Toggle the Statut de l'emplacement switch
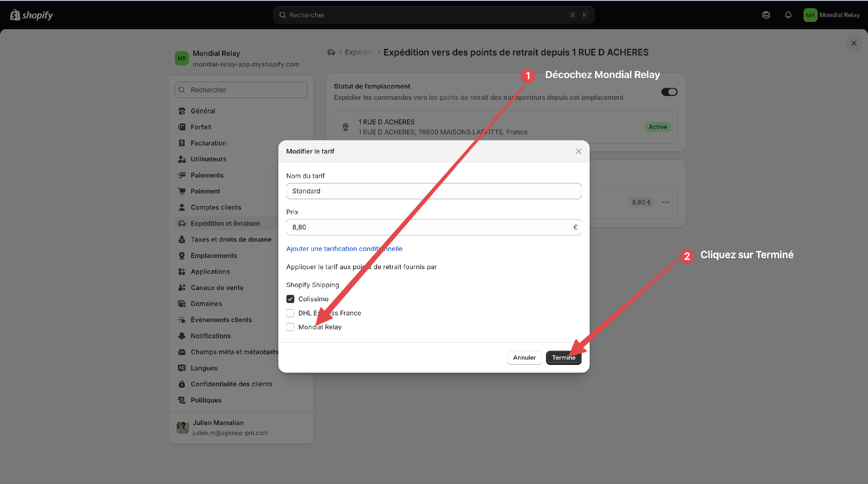Screen dimensions: 868x484 pyautogui.click(x=669, y=92)
